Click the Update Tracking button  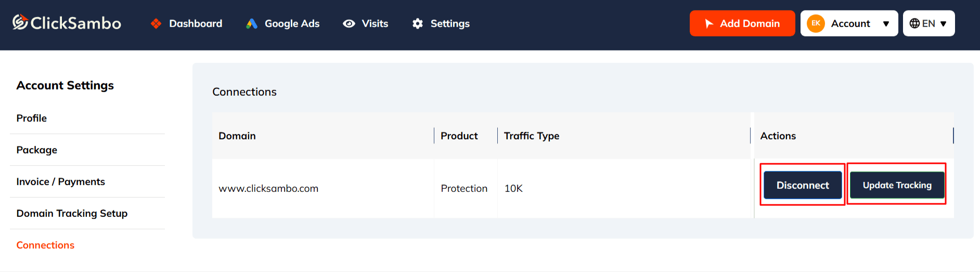[x=897, y=185]
